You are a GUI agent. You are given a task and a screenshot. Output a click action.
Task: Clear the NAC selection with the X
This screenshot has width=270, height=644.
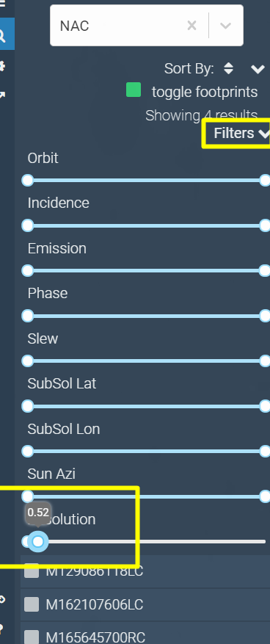coord(191,26)
